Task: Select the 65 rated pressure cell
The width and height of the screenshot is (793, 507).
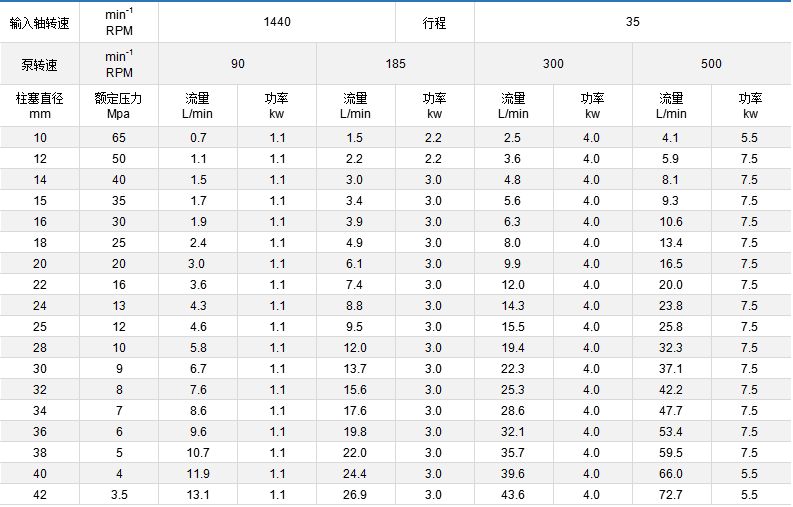Action: pos(119,138)
